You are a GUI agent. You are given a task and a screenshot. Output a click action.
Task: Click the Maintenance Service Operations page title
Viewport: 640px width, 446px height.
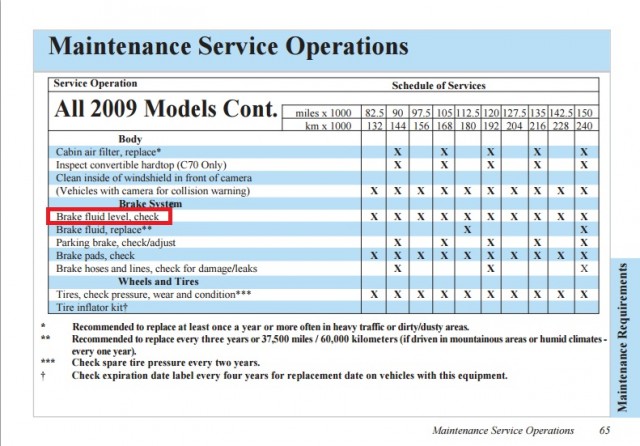[229, 47]
